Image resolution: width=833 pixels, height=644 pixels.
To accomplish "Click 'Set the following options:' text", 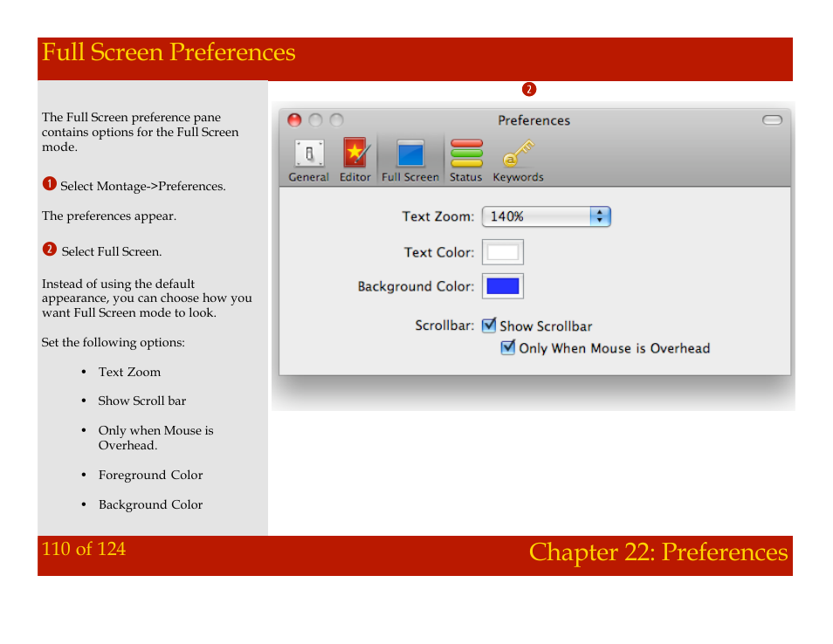I will 114,342.
